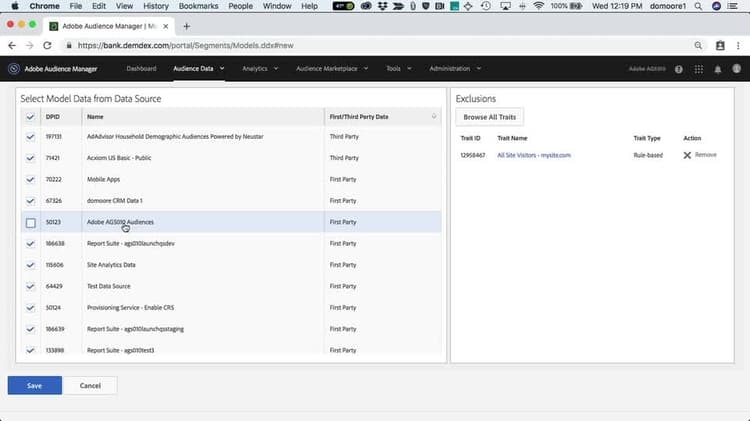Screen dimensions: 750x421
Task: Open the Notification Center menu bar icon
Action: tap(732, 6)
